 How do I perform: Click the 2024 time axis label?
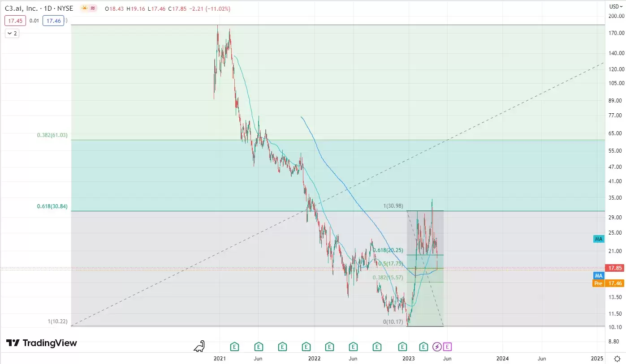click(503, 359)
